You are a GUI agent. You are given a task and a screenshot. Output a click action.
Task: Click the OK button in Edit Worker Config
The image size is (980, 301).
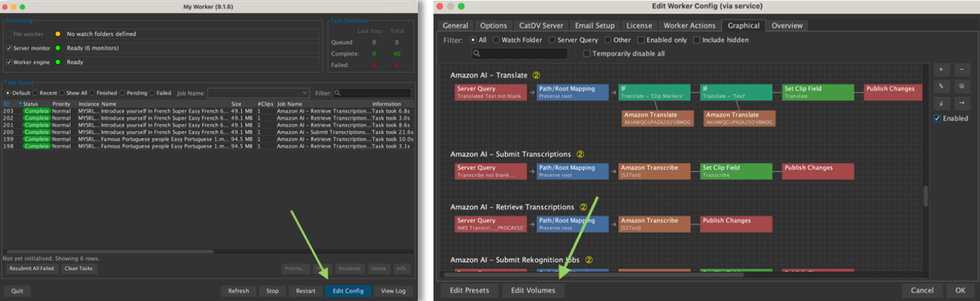[960, 290]
